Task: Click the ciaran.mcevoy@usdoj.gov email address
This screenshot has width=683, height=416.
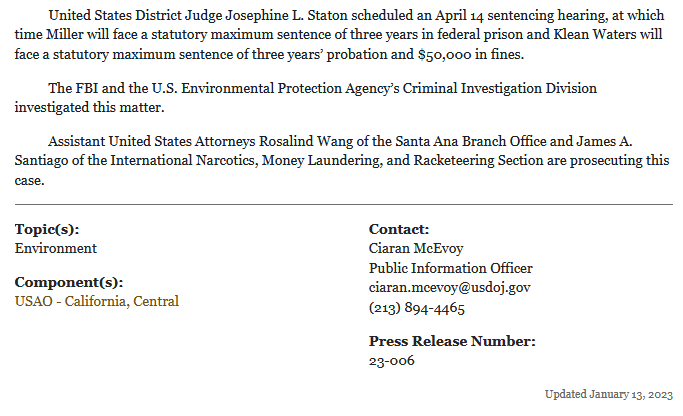Action: coord(449,287)
